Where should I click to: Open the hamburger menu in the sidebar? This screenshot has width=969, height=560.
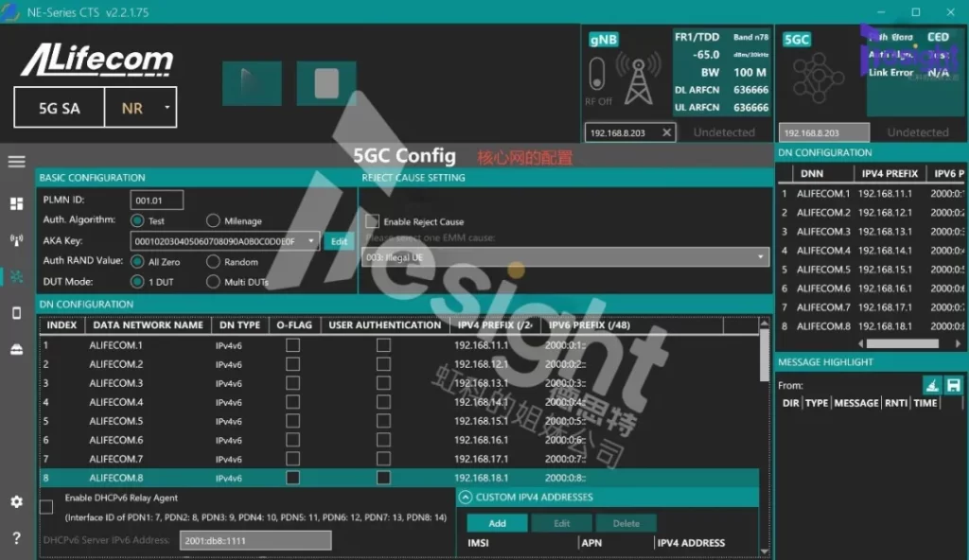(x=16, y=162)
